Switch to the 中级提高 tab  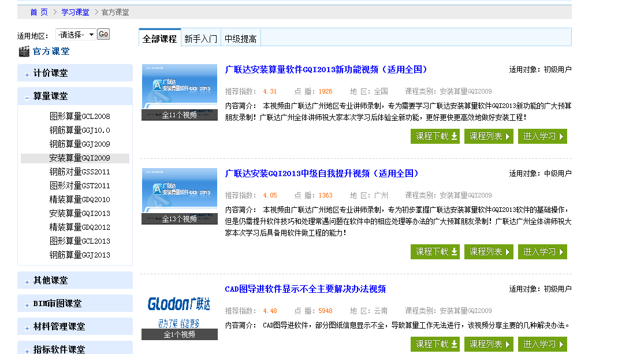(241, 39)
